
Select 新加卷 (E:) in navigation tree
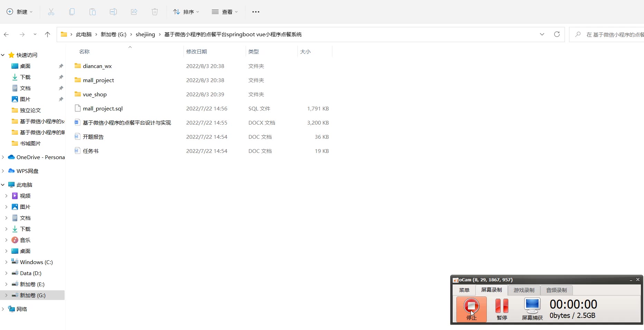[32, 284]
